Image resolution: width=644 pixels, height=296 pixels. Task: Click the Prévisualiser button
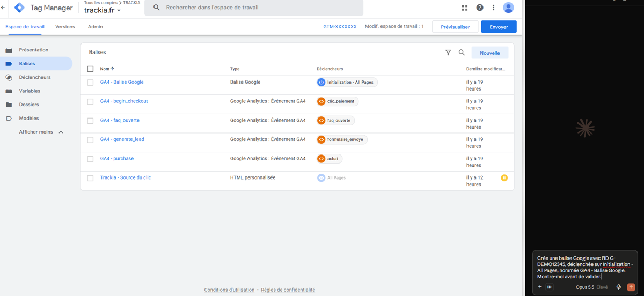[x=455, y=27]
